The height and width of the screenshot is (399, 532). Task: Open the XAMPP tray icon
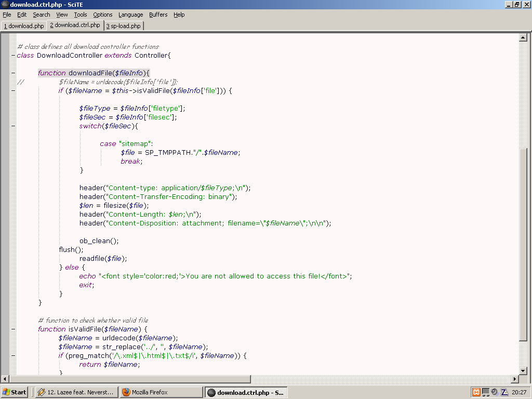[x=476, y=392]
